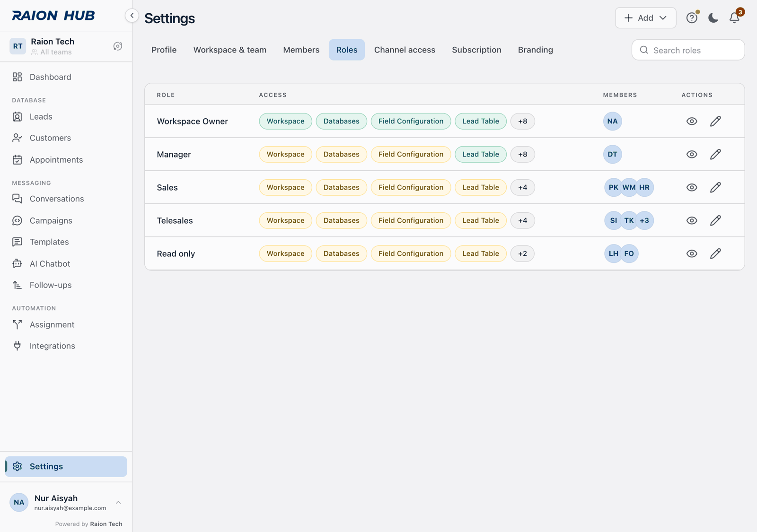
Task: Open the Dashboard page
Action: tap(66, 77)
